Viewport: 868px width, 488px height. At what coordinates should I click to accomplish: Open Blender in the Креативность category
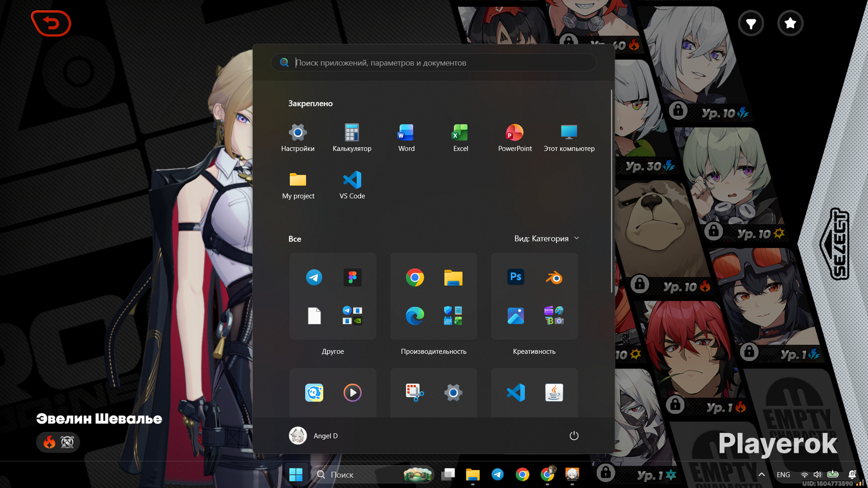point(554,277)
